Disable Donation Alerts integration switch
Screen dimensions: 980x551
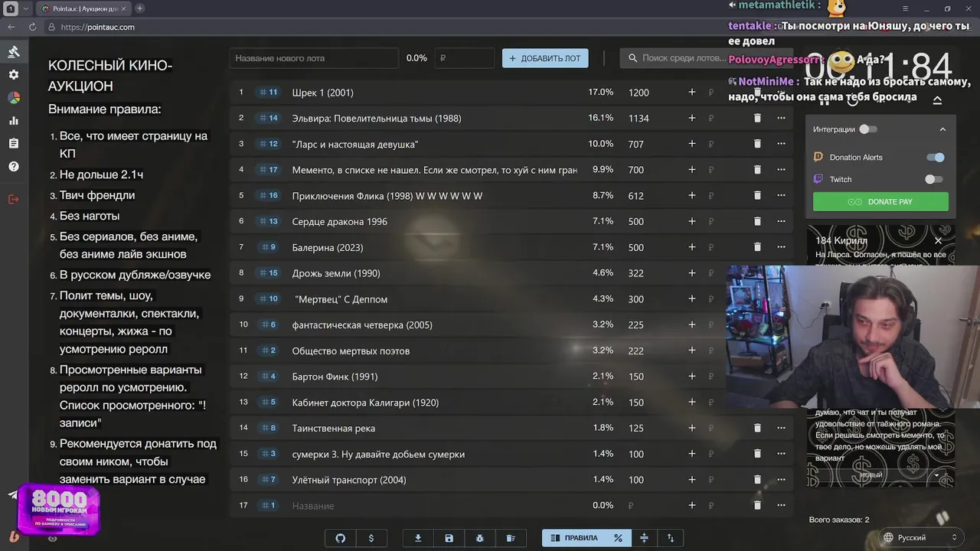935,158
